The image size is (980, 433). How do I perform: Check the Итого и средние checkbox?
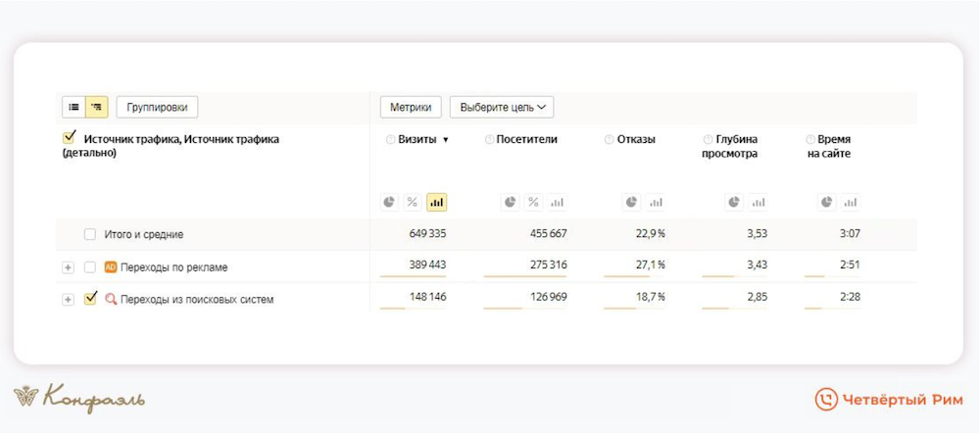(90, 235)
